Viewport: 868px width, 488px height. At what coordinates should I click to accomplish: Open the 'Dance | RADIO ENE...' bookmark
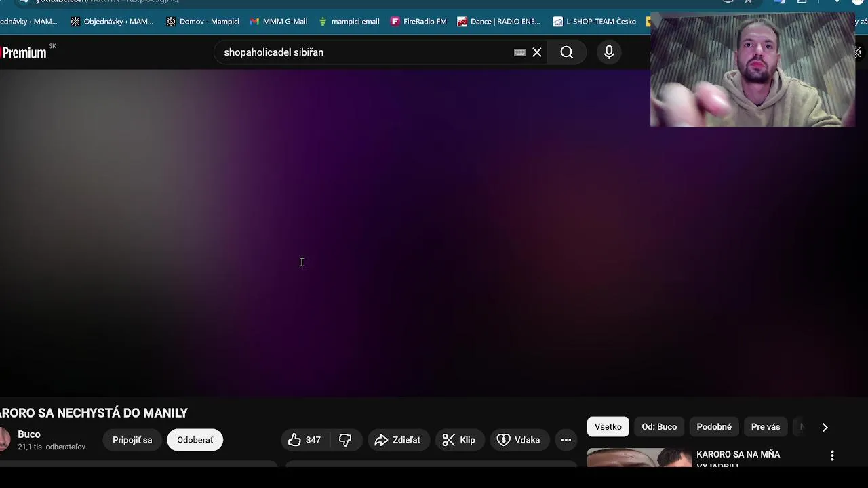tap(499, 22)
